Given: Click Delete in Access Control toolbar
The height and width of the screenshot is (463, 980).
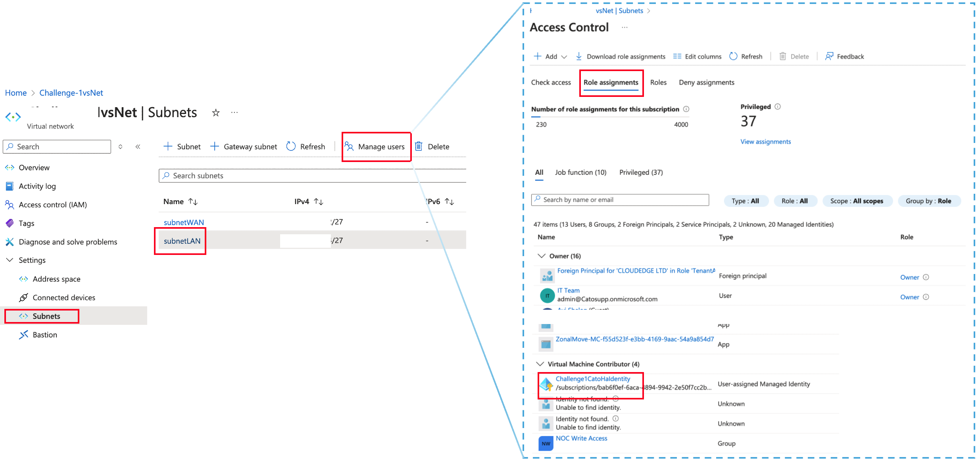Looking at the screenshot, I should (x=794, y=56).
